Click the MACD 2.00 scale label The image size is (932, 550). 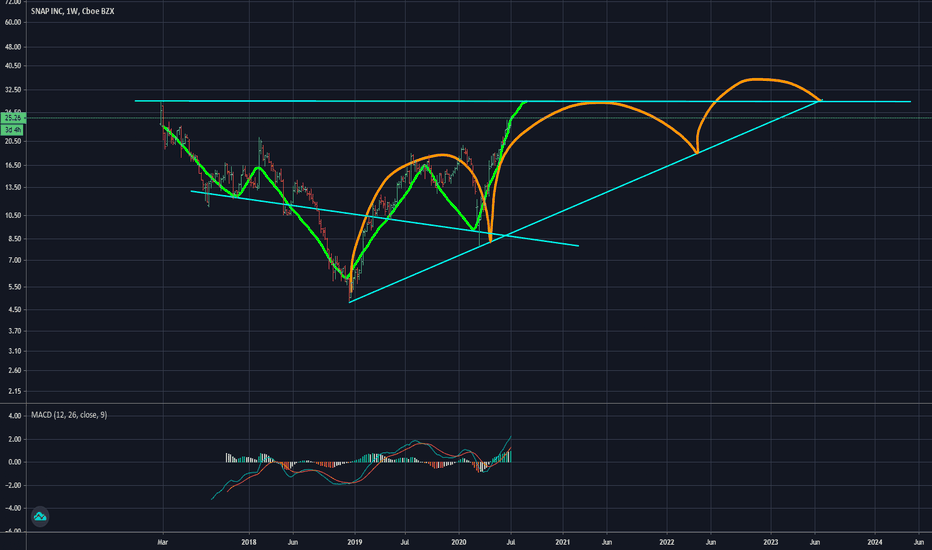pos(14,439)
